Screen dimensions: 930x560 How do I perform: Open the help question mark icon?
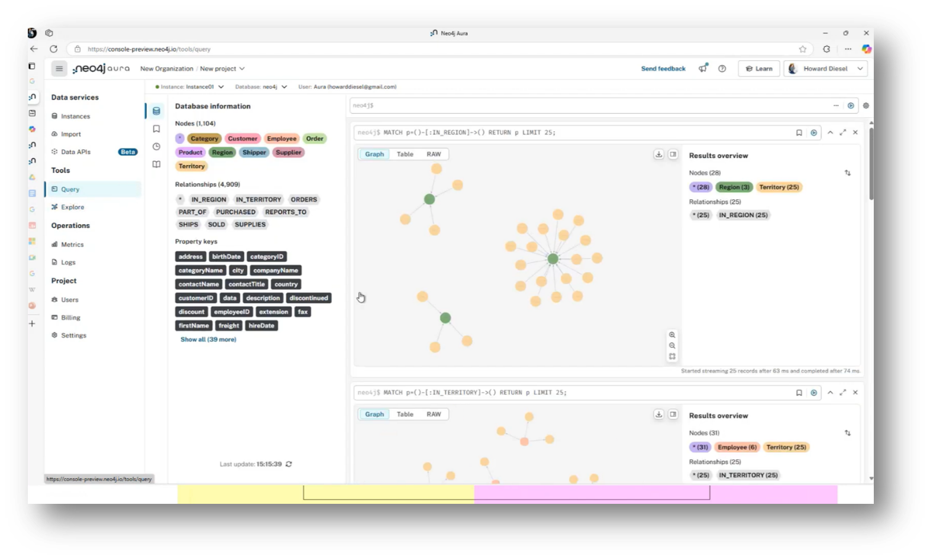point(722,69)
